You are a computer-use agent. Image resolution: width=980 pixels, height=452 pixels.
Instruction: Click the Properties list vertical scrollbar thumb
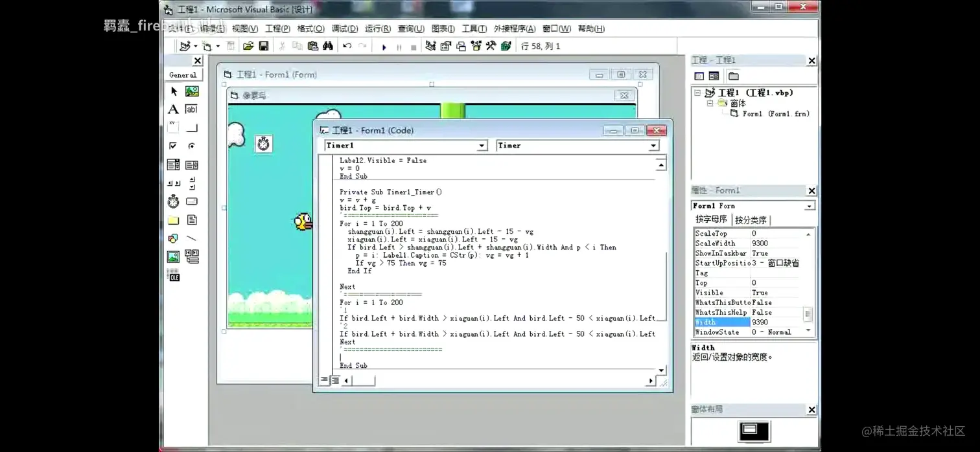pos(808,314)
